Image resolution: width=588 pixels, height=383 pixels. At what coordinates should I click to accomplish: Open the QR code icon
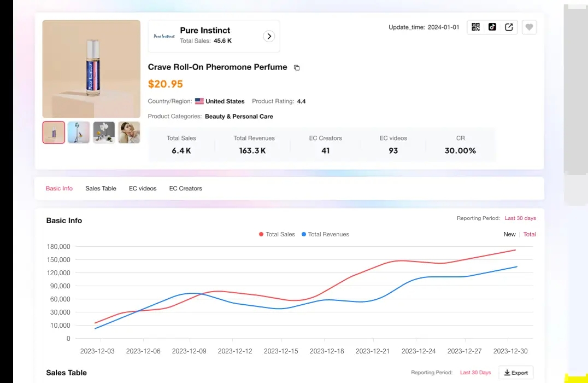[x=475, y=27]
